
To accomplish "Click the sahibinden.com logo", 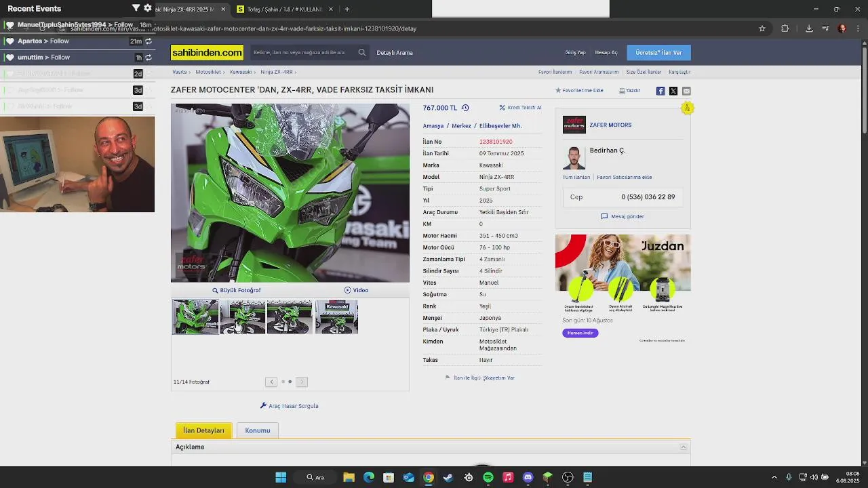I will click(x=207, y=52).
